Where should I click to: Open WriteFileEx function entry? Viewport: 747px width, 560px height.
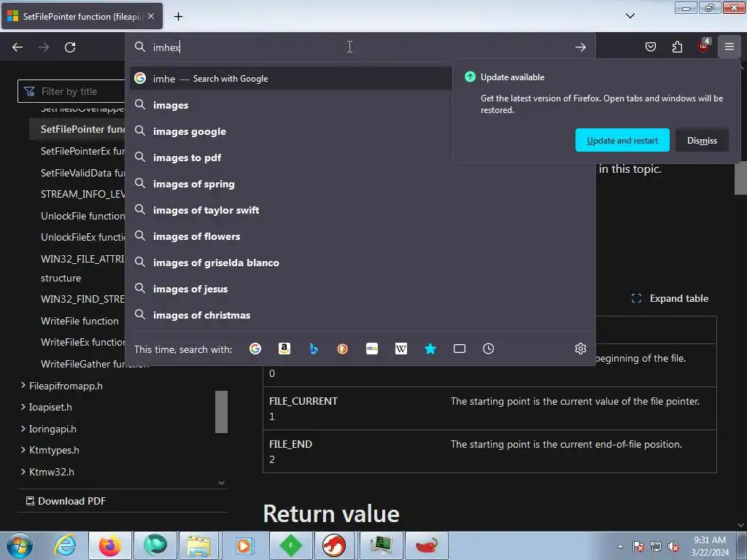pos(82,342)
